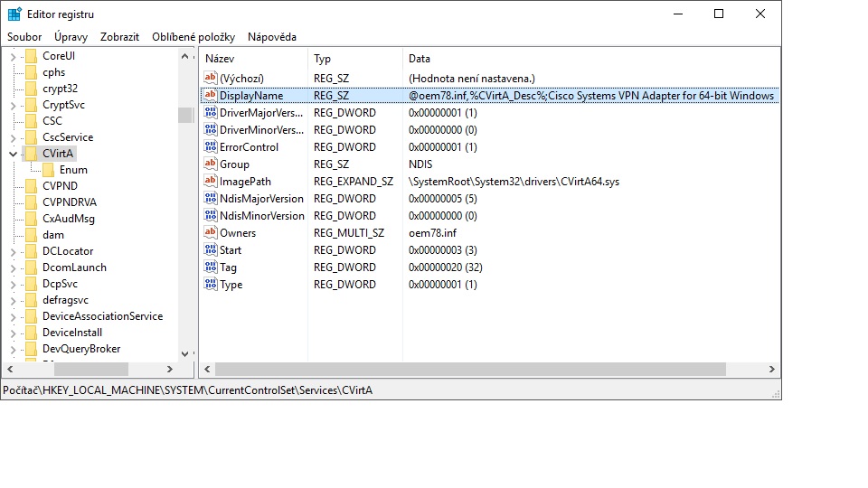Click the Registry Editor app icon in title bar
The width and height of the screenshot is (868, 488).
pos(15,14)
